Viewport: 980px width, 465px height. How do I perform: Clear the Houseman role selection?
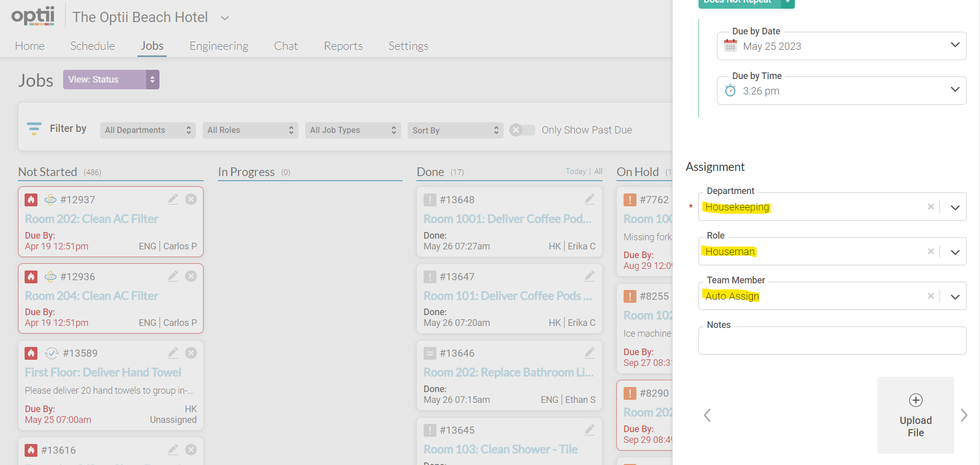931,251
